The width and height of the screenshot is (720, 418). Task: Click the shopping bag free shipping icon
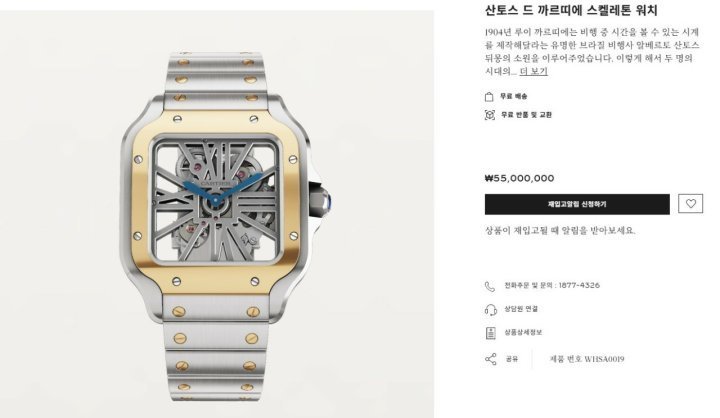[x=489, y=96]
